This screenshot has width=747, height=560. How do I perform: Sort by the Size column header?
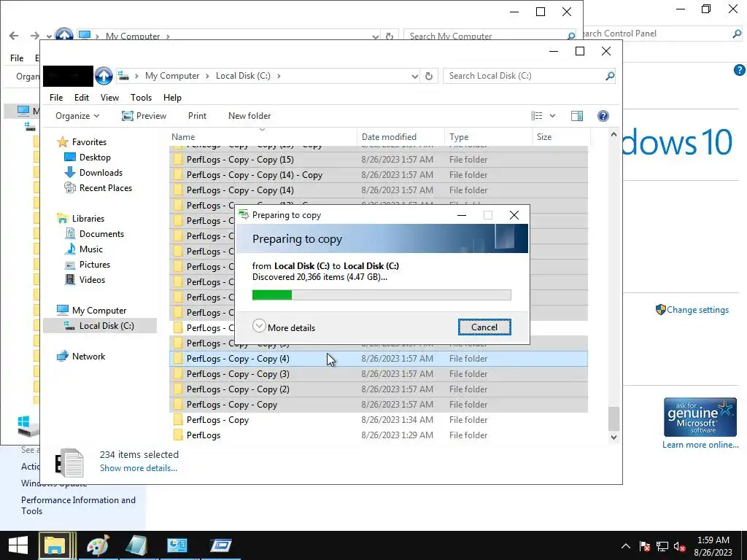click(561, 137)
